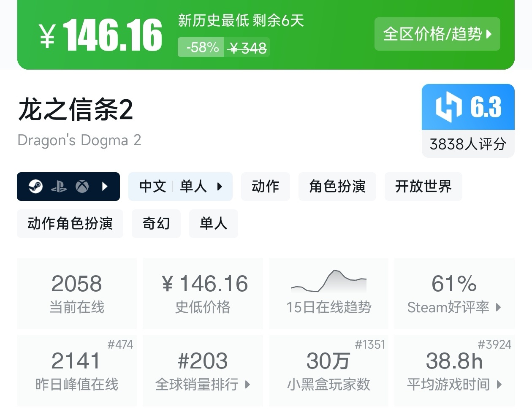This screenshot has height=409, width=532.
Task: Click the Xbox platform icon
Action: coord(82,186)
